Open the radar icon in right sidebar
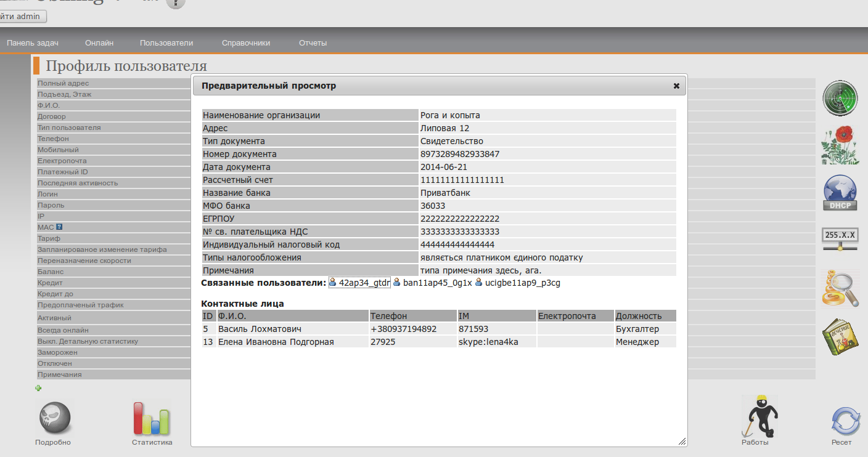Image resolution: width=868 pixels, height=457 pixels. click(840, 98)
